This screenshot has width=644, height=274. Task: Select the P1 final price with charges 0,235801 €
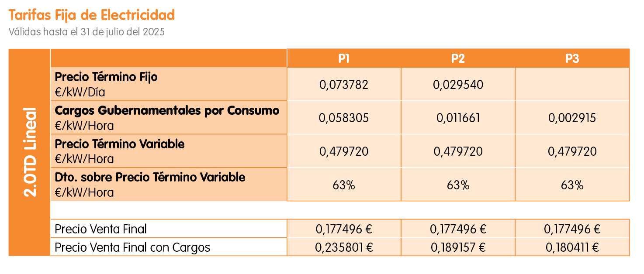click(344, 247)
